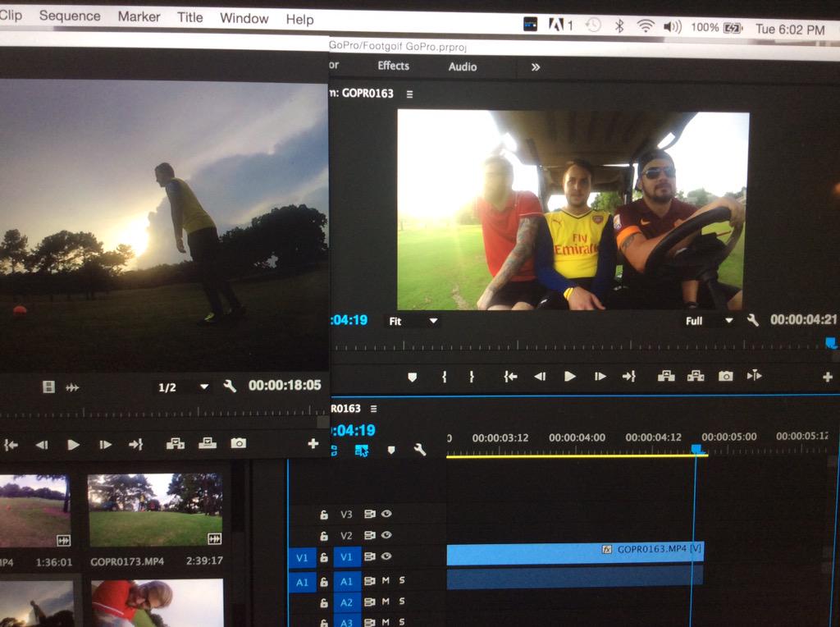Toggle V1 track output eye
The width and height of the screenshot is (840, 627).
click(x=386, y=556)
